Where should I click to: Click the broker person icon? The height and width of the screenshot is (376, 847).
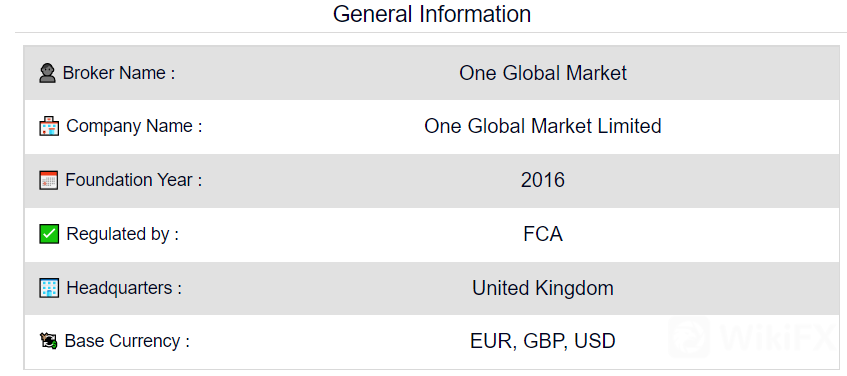click(x=48, y=73)
